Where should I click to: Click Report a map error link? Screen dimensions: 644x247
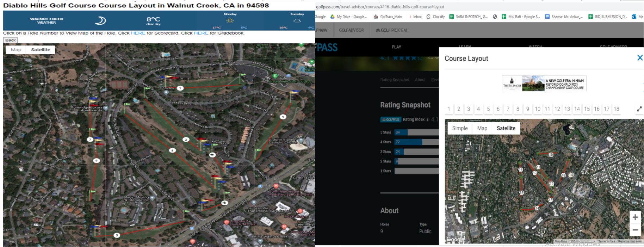pos(630,241)
